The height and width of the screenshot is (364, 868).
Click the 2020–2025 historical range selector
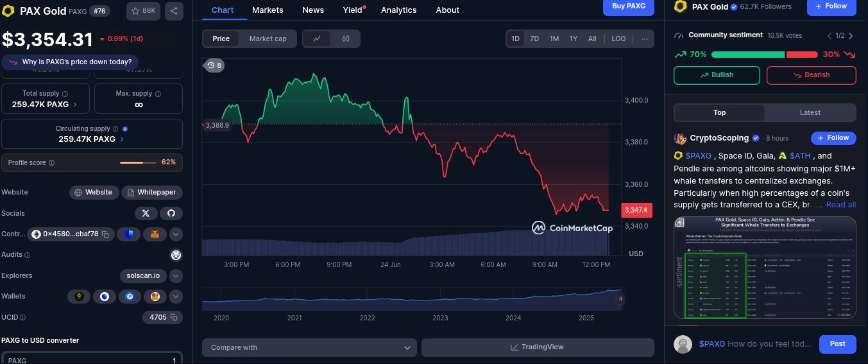coord(412,299)
